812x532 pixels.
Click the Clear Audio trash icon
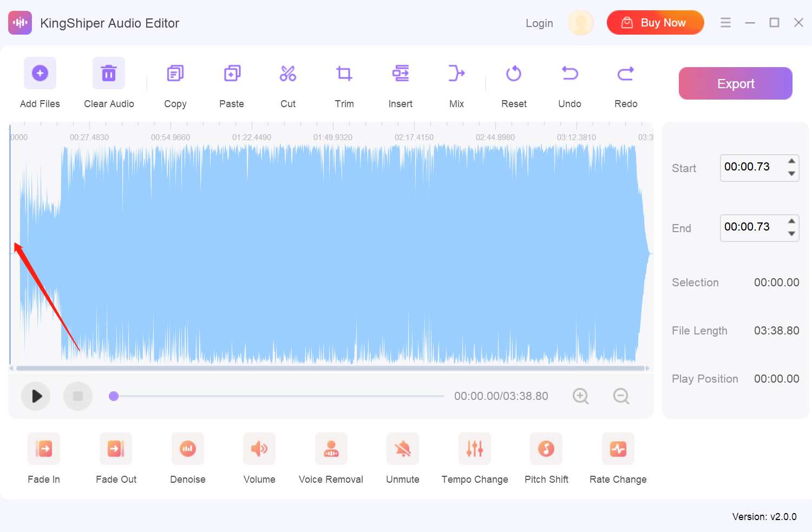[x=109, y=73]
